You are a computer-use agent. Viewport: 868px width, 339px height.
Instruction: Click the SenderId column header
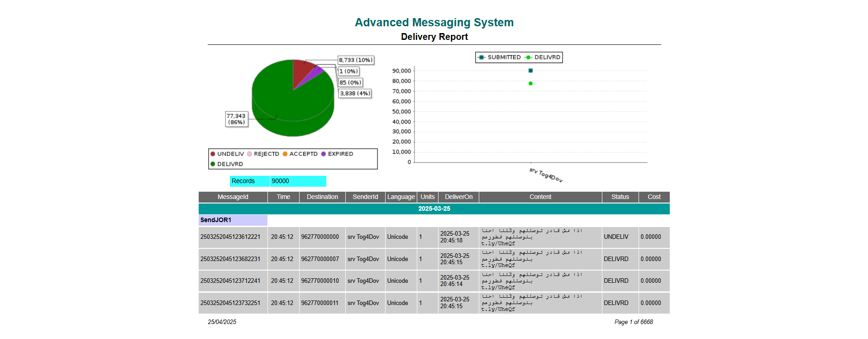pos(365,197)
